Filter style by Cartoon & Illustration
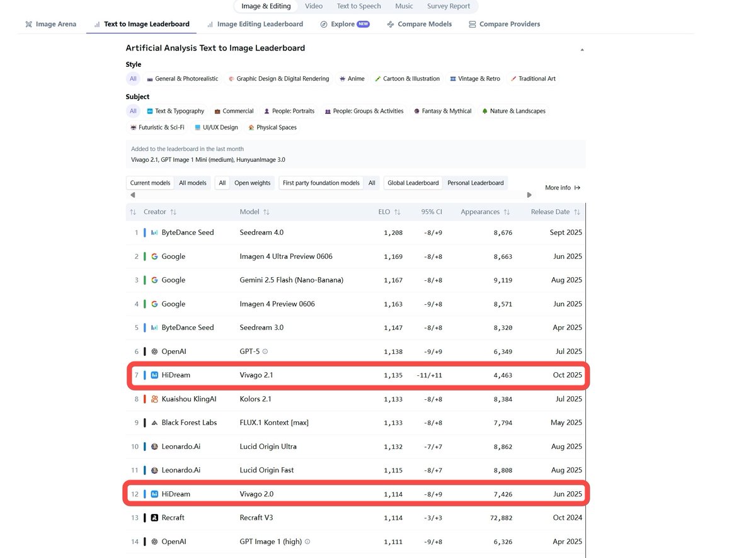This screenshot has height=558, width=756. click(407, 79)
